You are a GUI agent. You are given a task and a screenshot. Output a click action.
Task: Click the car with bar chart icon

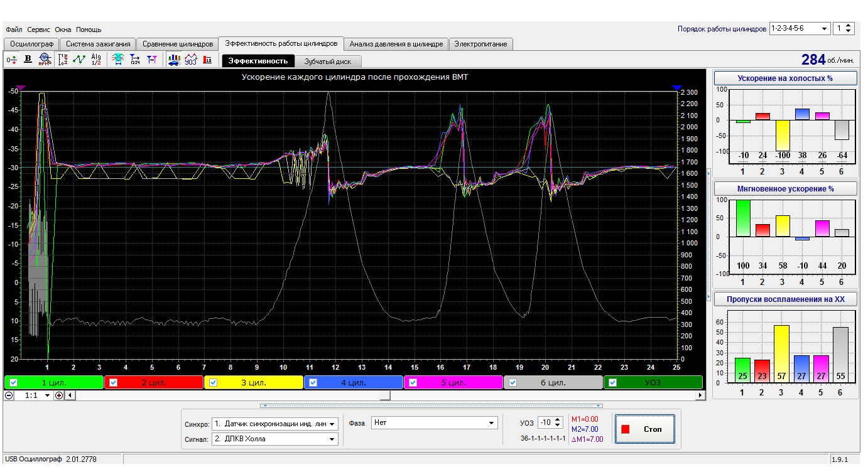pyautogui.click(x=174, y=60)
